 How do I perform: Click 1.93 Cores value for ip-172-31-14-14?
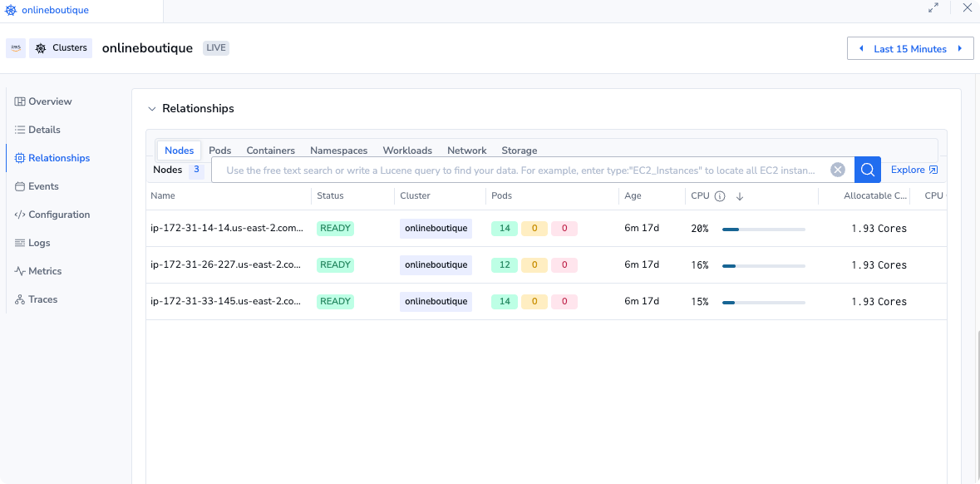(x=879, y=229)
